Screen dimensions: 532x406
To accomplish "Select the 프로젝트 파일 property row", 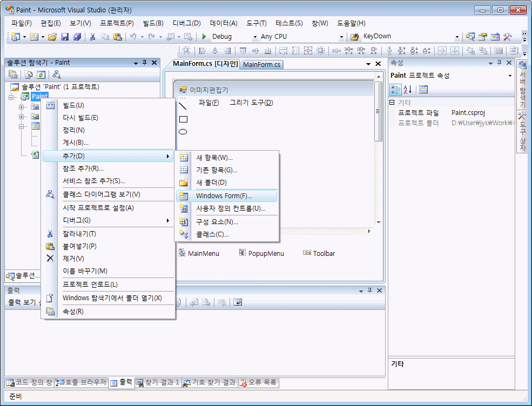I will pyautogui.click(x=451, y=113).
